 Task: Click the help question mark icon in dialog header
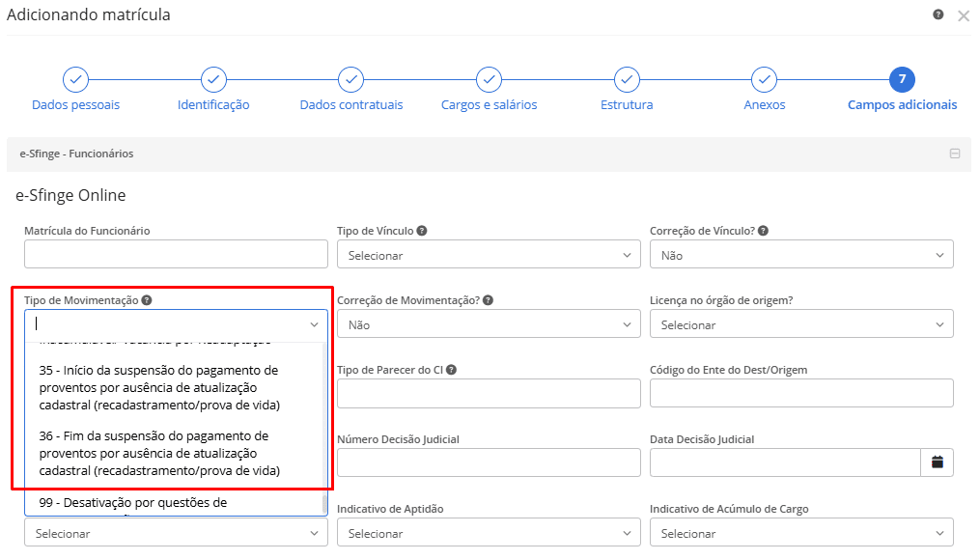click(x=938, y=14)
